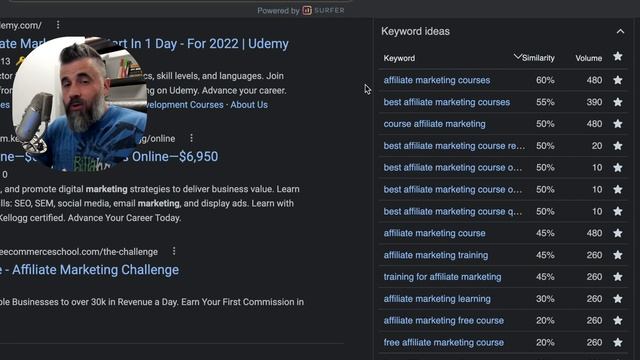Open the 'Development Courses' sitelink

[x=184, y=104]
